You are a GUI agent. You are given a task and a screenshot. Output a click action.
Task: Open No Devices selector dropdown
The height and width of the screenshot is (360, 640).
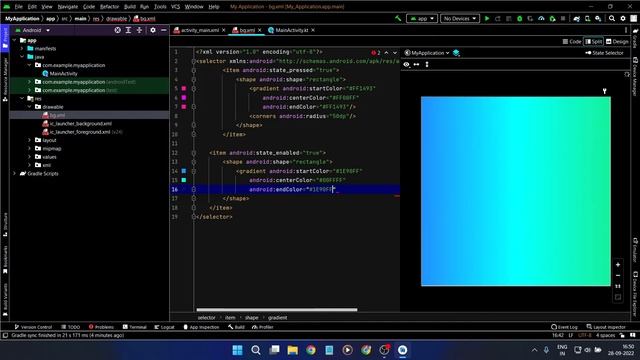(459, 18)
